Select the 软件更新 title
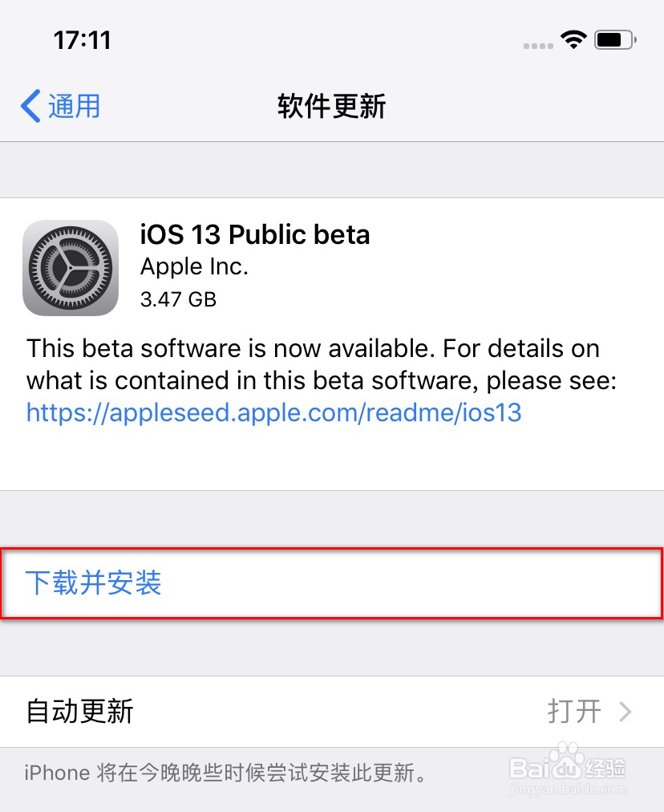This screenshot has width=664, height=812. (331, 106)
